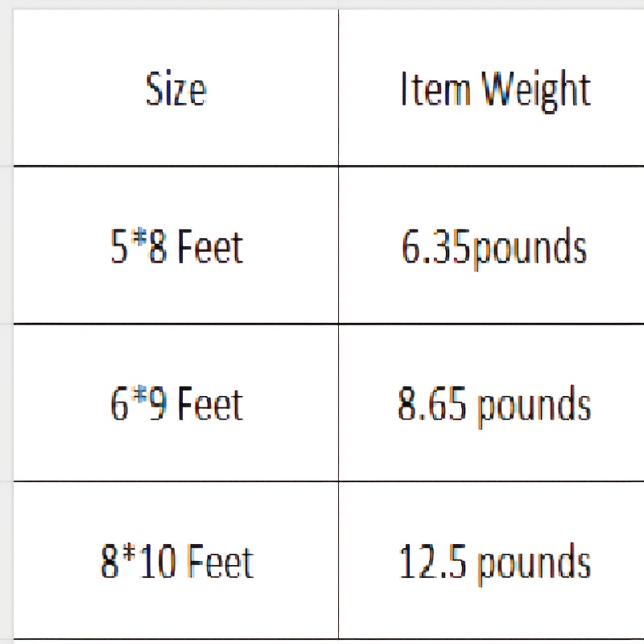This screenshot has height=644, width=644.
Task: Click the border line below the Size header
Action: click(x=176, y=166)
